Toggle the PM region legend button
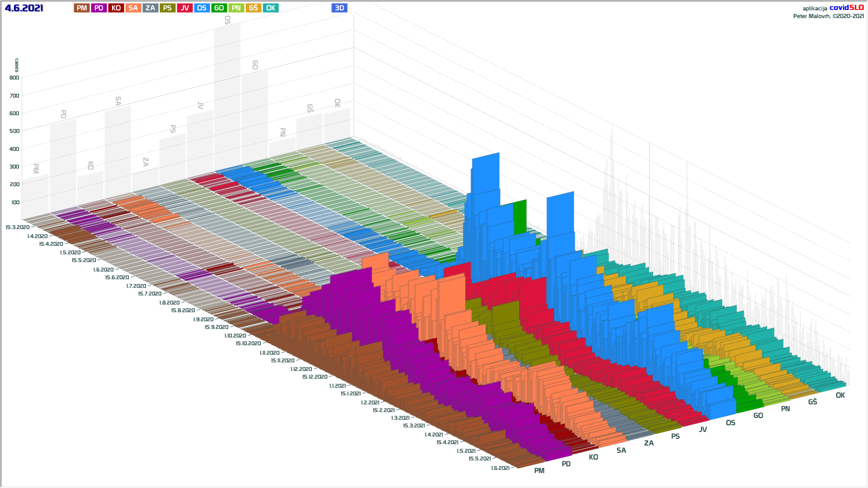Image resolution: width=868 pixels, height=488 pixels. pyautogui.click(x=82, y=8)
